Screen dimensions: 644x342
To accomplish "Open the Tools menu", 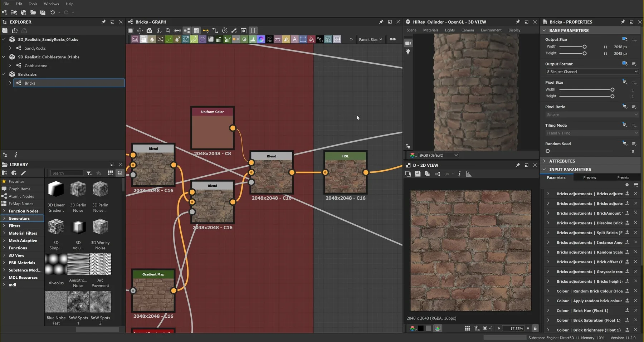I will [x=33, y=4].
